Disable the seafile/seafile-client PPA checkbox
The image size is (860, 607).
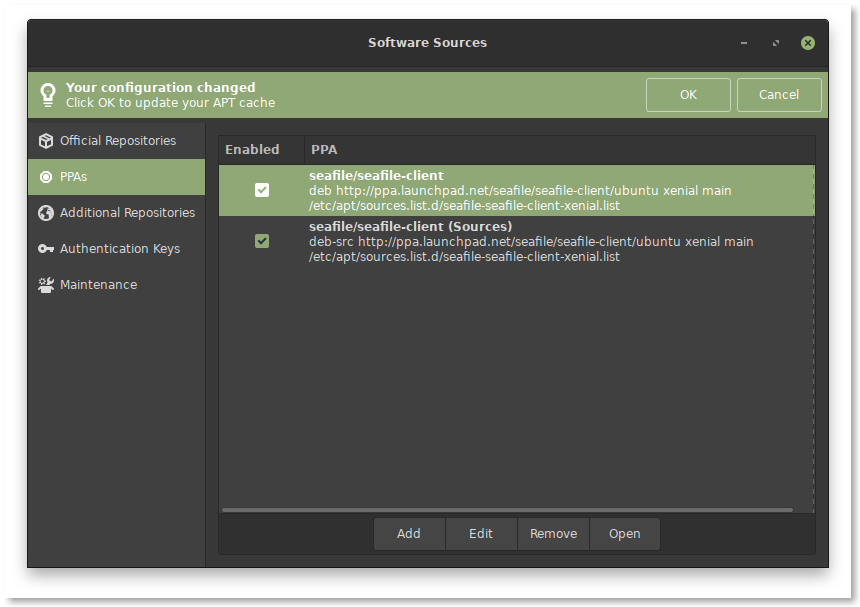coord(262,190)
